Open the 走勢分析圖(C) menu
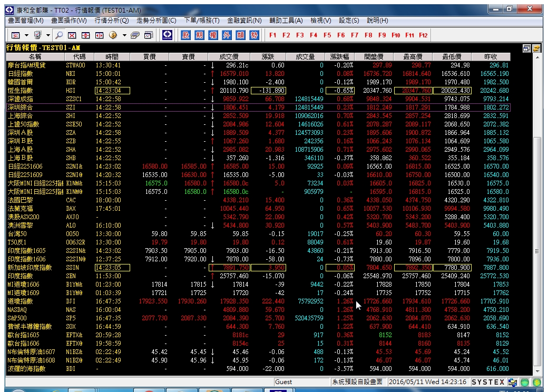Screen dimensions: 548x392 (156, 21)
